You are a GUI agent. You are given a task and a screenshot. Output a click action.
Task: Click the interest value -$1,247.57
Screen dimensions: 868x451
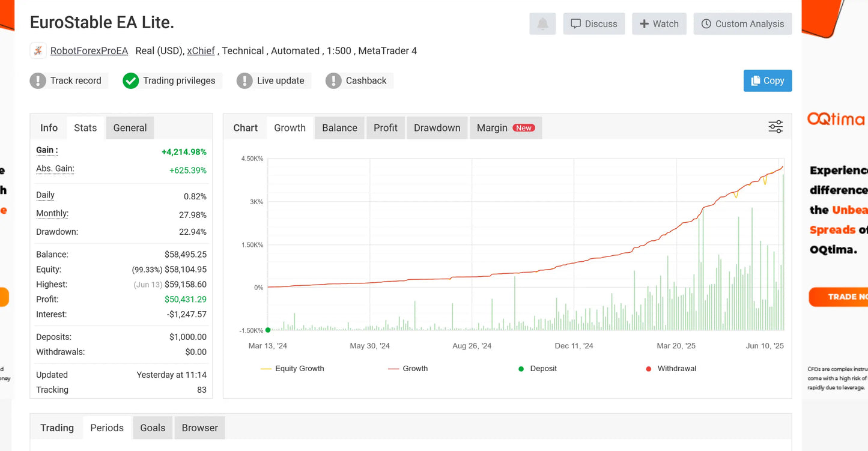coord(186,315)
